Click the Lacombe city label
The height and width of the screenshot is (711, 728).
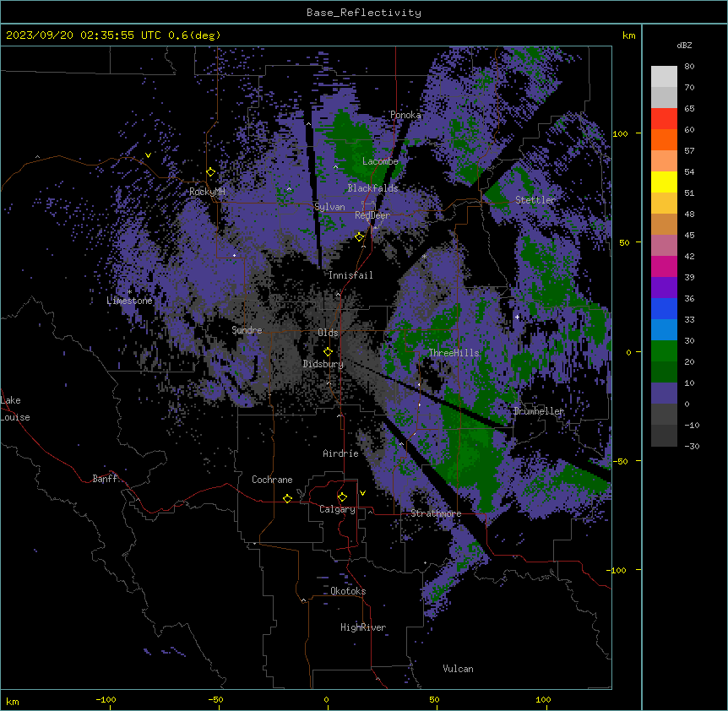[x=380, y=161]
